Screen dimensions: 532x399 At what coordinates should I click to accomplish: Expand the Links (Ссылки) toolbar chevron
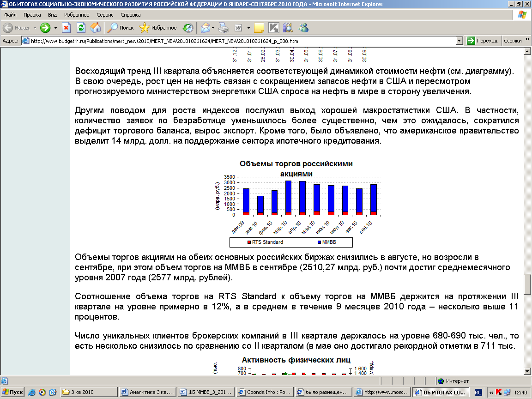(527, 40)
